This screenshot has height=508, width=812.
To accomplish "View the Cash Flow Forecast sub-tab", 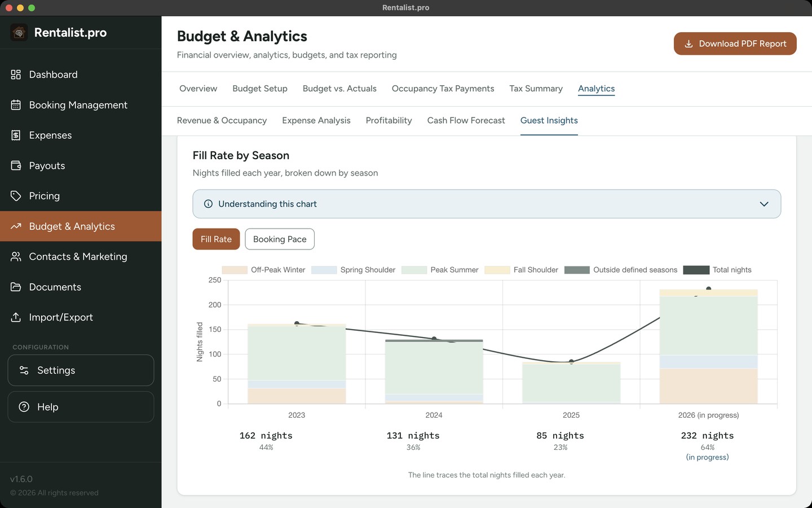I will coord(466,120).
